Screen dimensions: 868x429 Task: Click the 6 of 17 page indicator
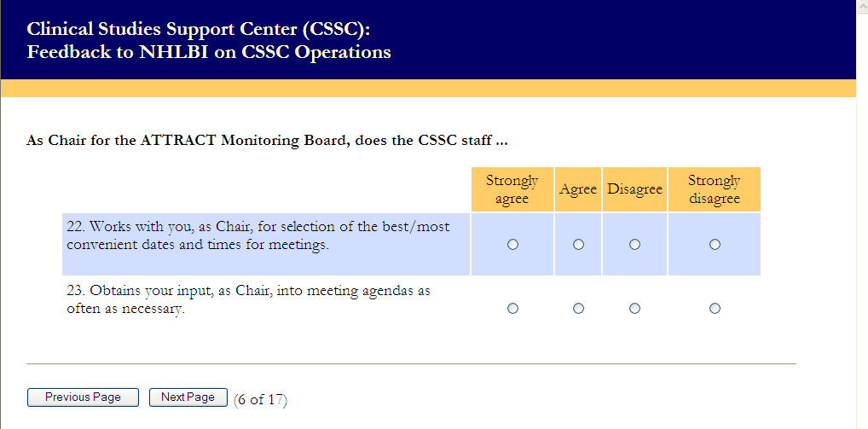point(260,399)
